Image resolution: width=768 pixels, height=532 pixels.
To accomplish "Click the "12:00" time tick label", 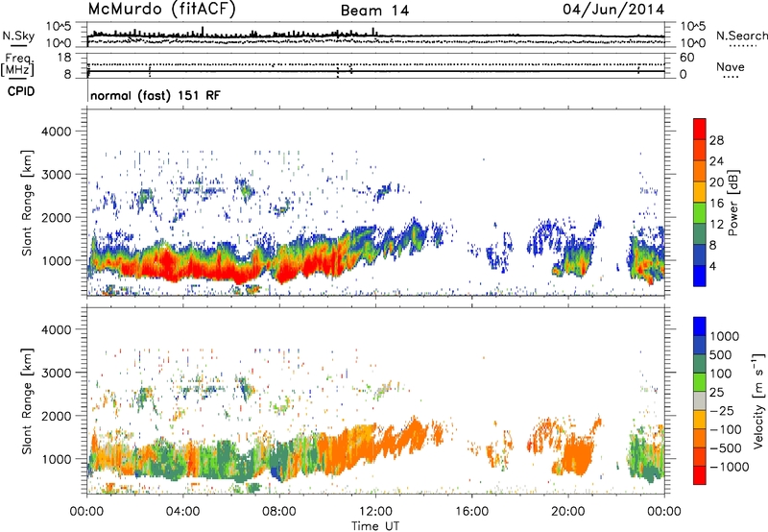I will coord(375,512).
